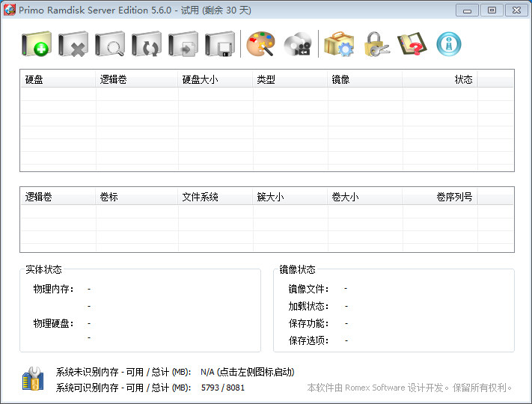Click the 文件系统 column header
The image size is (532, 404).
[215, 197]
